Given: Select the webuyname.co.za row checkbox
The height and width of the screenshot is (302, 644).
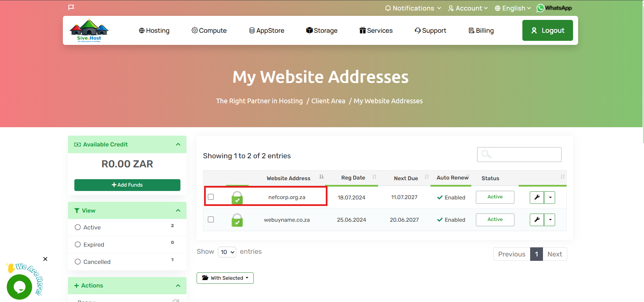Looking at the screenshot, I should click(x=211, y=219).
